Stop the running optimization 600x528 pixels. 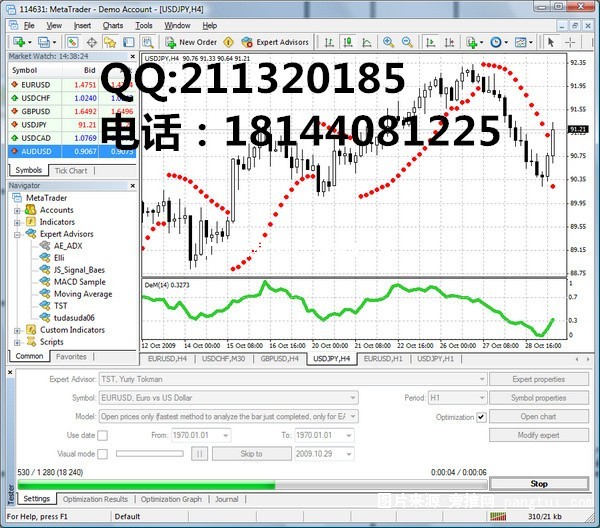(539, 484)
